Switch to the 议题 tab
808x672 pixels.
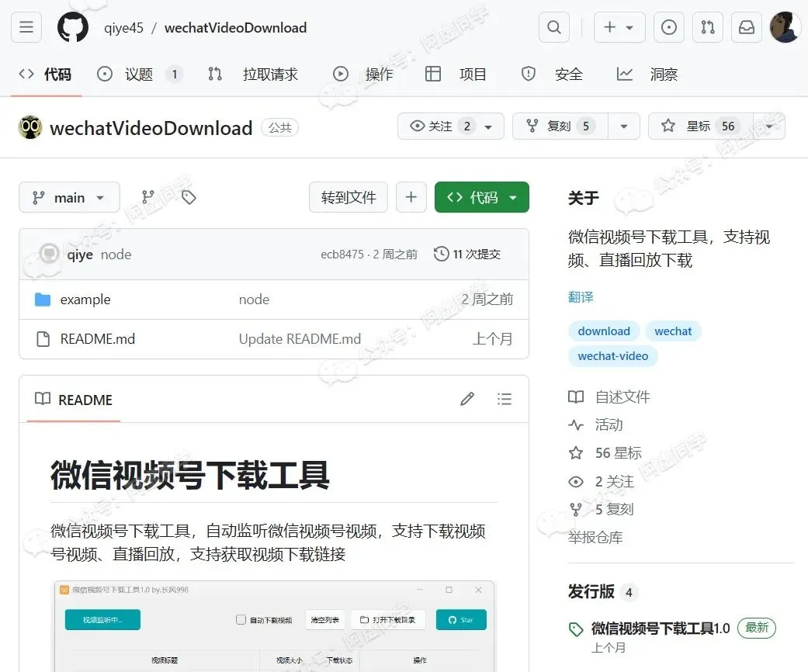click(139, 74)
